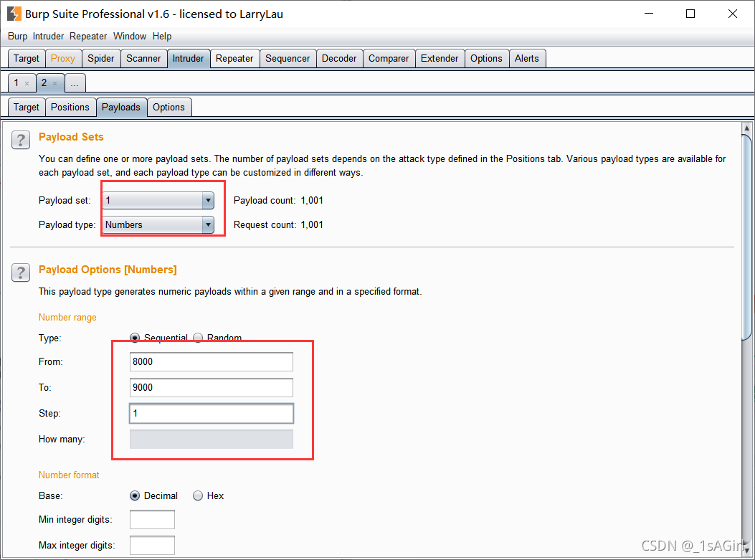755x560 pixels.
Task: Switch to Scanner tab
Action: (143, 58)
